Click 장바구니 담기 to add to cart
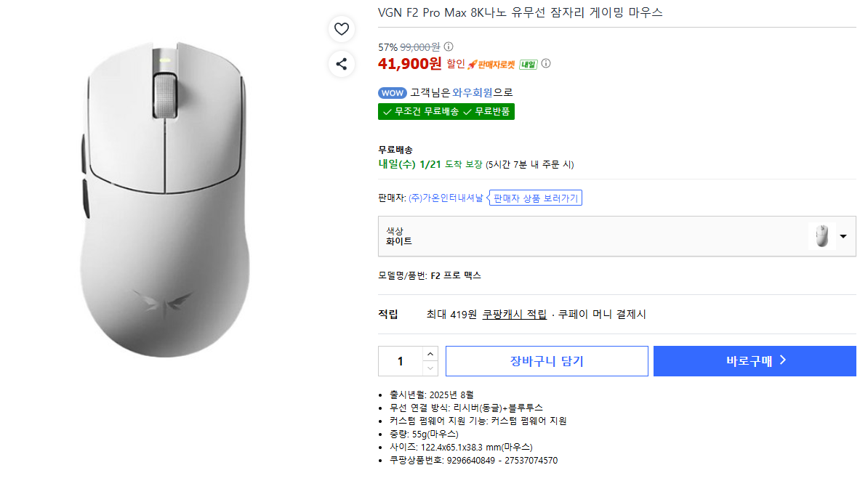Screen dimensions: 868x481 (546, 360)
